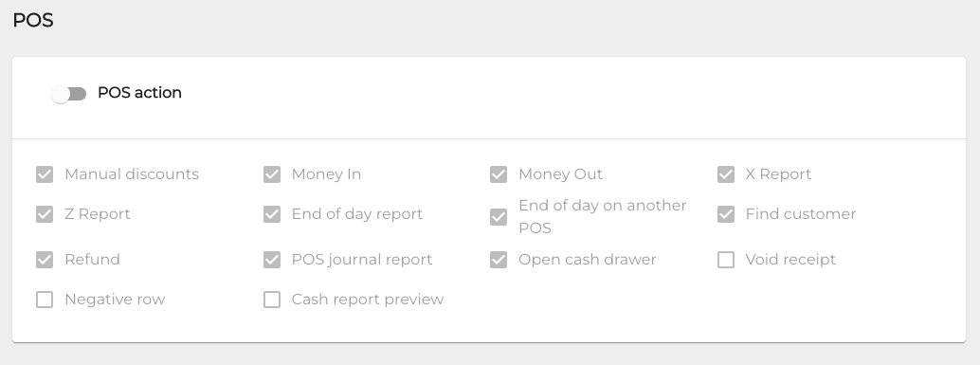Screen dimensions: 980x365
Task: Click the Negative row label text
Action: 115,300
